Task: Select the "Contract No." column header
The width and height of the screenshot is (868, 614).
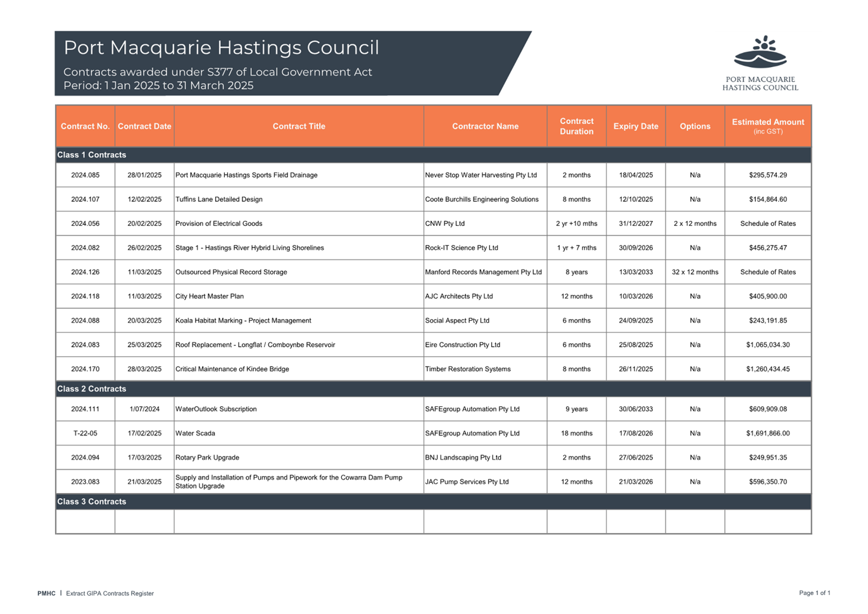Action: tap(85, 126)
